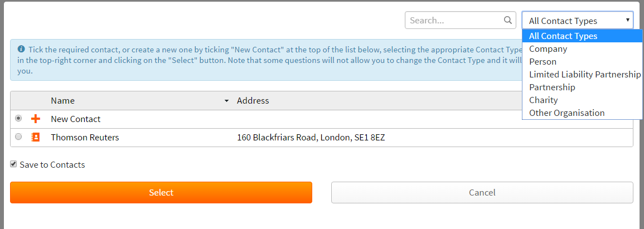Click the Address column header
This screenshot has height=229, width=644.
[x=253, y=101]
